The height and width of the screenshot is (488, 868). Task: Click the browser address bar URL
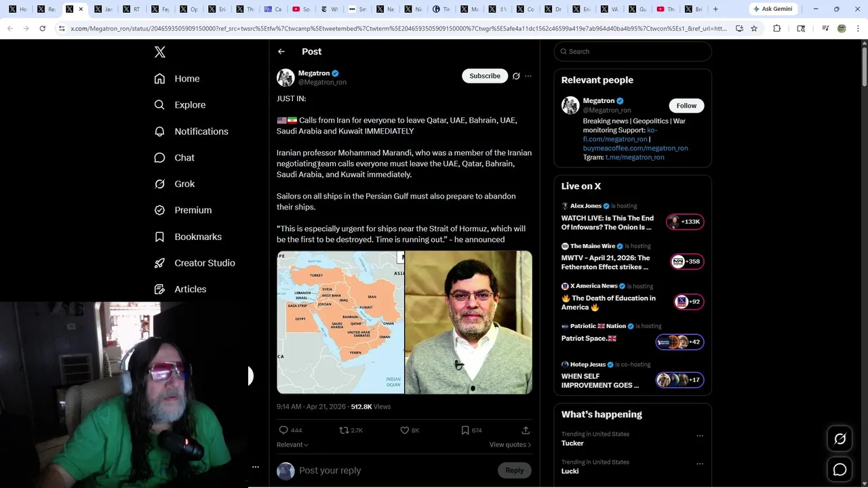click(398, 28)
